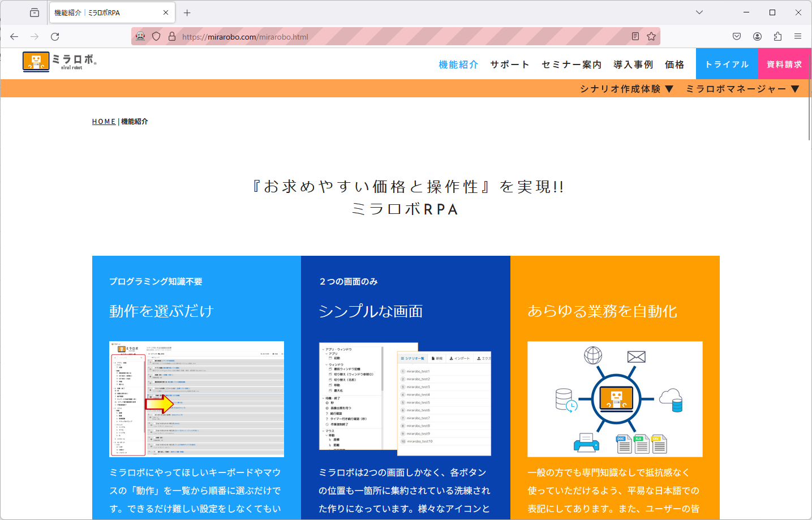Click the DOC file icon in diagram
This screenshot has width=812, height=520.
[x=624, y=444]
